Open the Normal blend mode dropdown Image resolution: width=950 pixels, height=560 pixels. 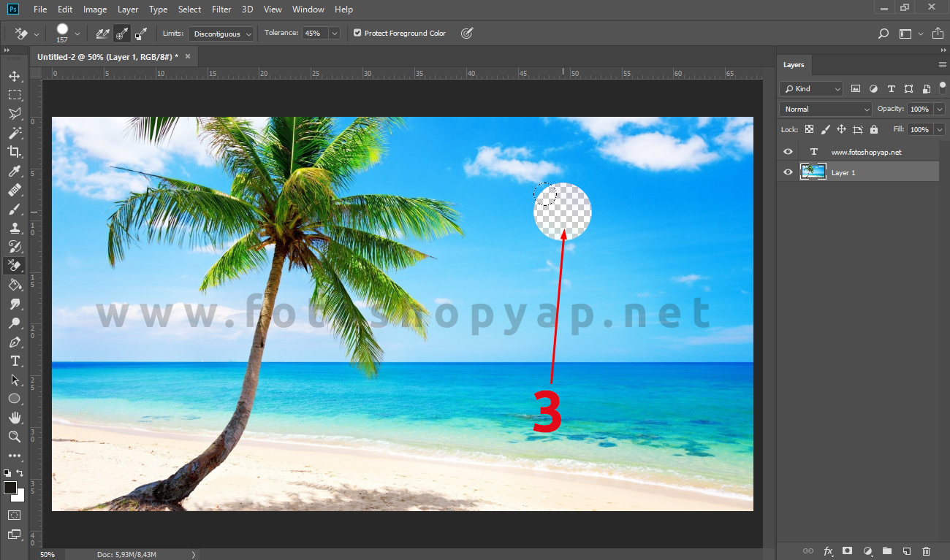(826, 109)
